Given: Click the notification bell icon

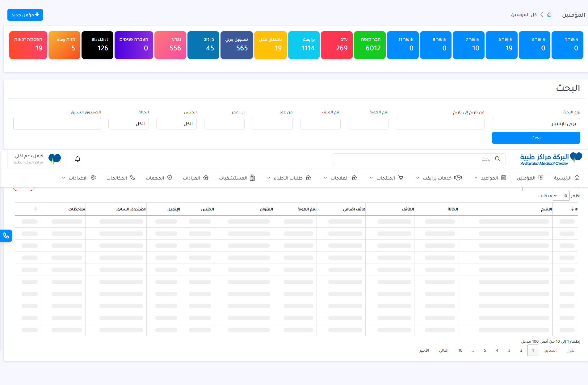Looking at the screenshot, I should coord(78,159).
